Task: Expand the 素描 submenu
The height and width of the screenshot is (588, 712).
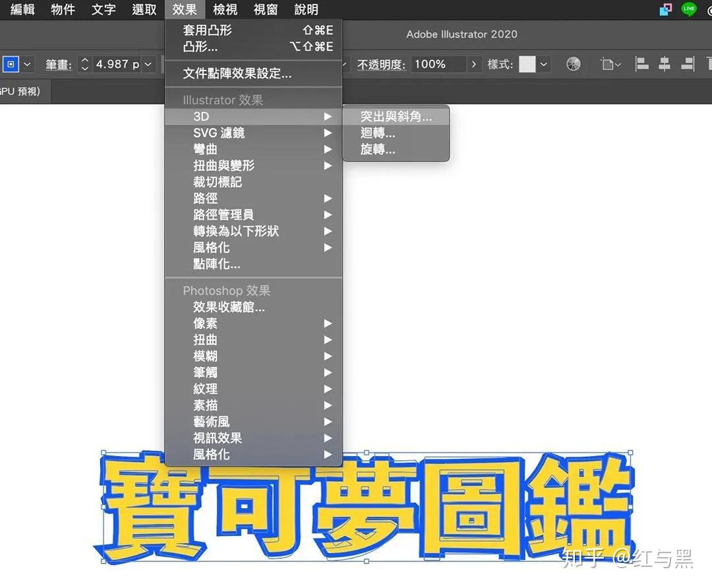Action: point(253,405)
